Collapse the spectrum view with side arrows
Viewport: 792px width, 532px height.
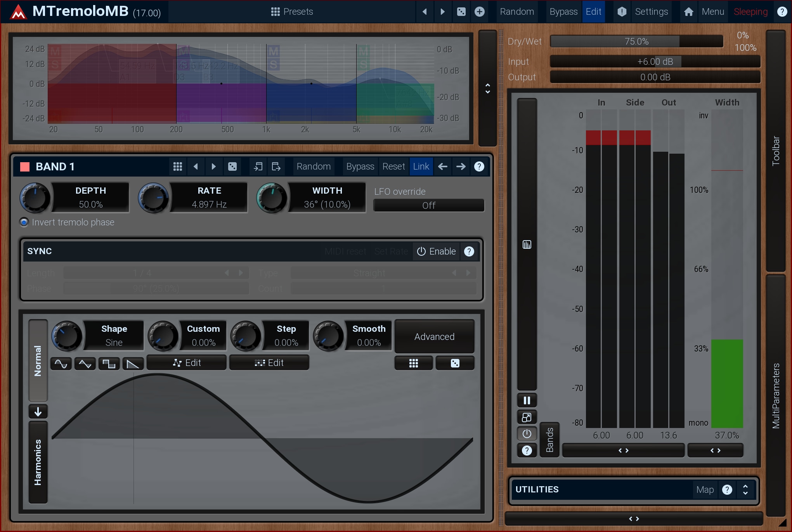click(487, 88)
